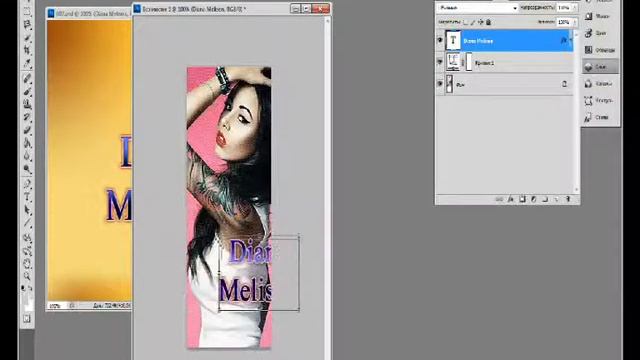
Task: Select the Hand tool
Action: click(x=27, y=264)
